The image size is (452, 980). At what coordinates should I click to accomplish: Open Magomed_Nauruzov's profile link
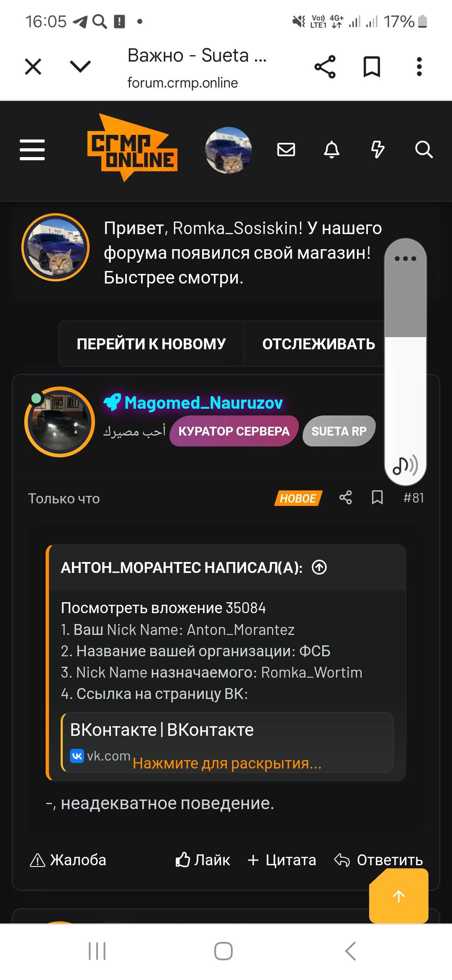pos(203,403)
